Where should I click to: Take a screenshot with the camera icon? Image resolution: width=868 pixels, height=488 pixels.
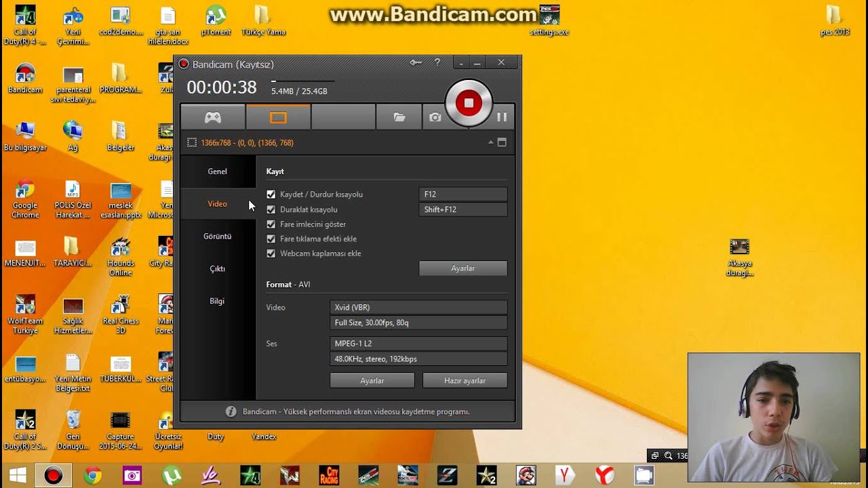click(435, 117)
